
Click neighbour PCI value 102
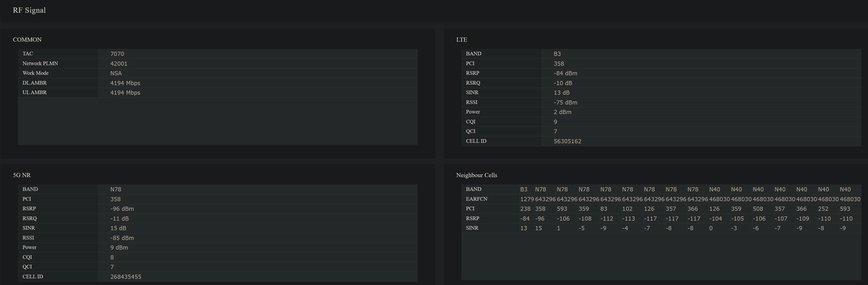(x=627, y=209)
